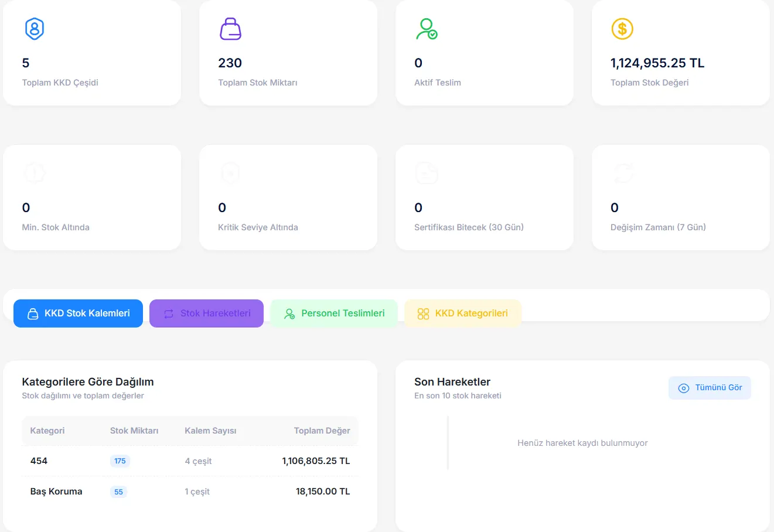
Task: Switch to the Stok Hareketleri tab
Action: point(206,313)
